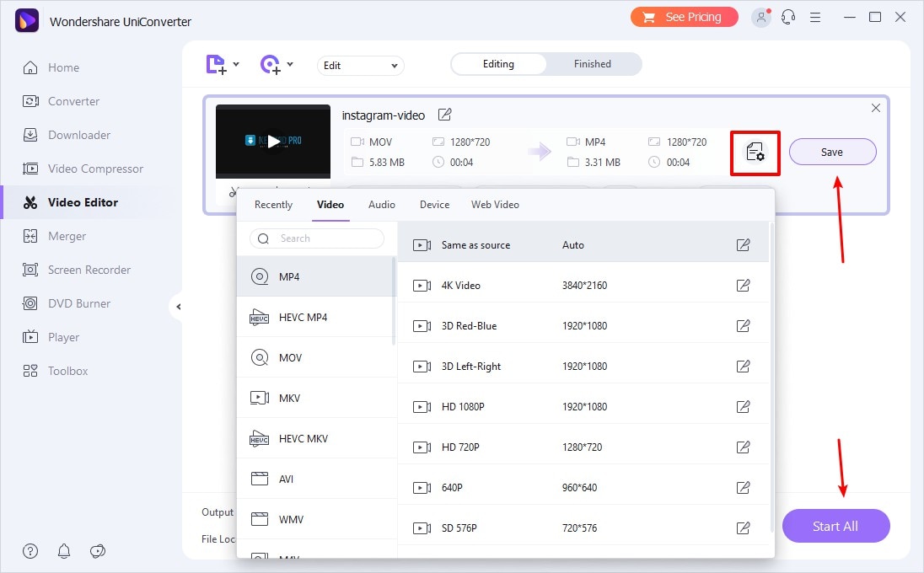The height and width of the screenshot is (573, 924).
Task: Edit the HD 1080P preset
Action: pyautogui.click(x=743, y=407)
